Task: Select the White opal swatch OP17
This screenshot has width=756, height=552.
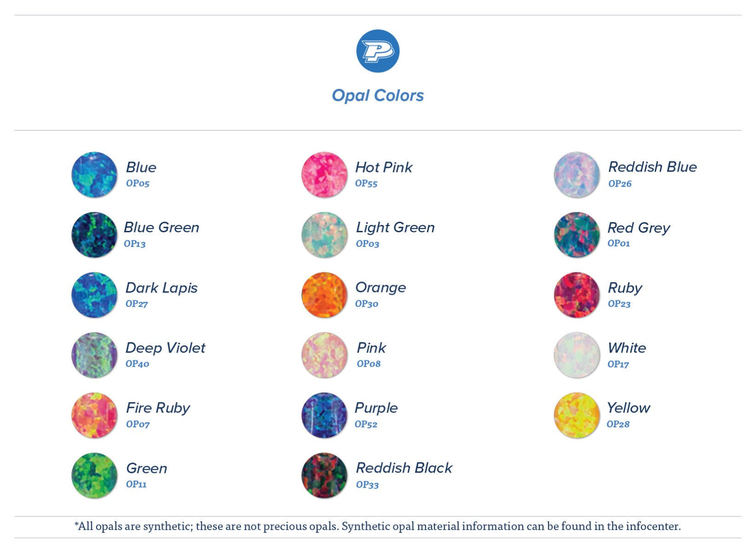Action: coord(577,355)
